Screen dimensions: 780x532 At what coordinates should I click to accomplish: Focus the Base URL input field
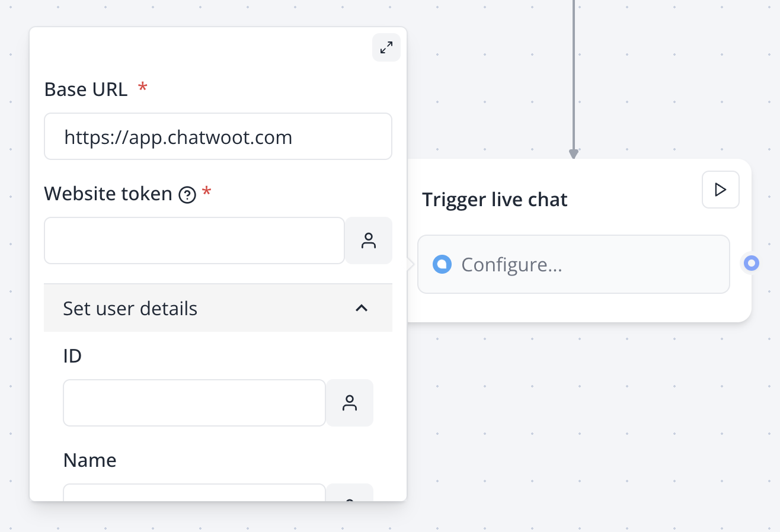218,136
